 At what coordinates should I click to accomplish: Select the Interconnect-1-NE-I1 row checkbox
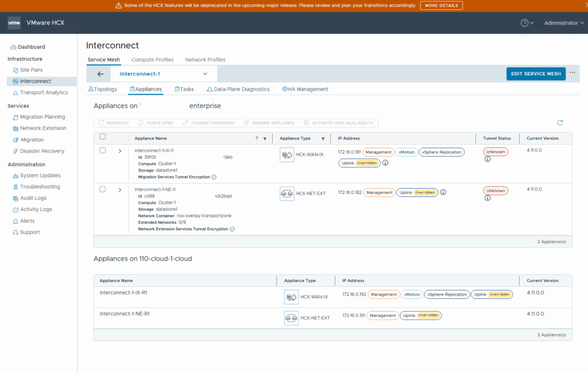tap(103, 189)
